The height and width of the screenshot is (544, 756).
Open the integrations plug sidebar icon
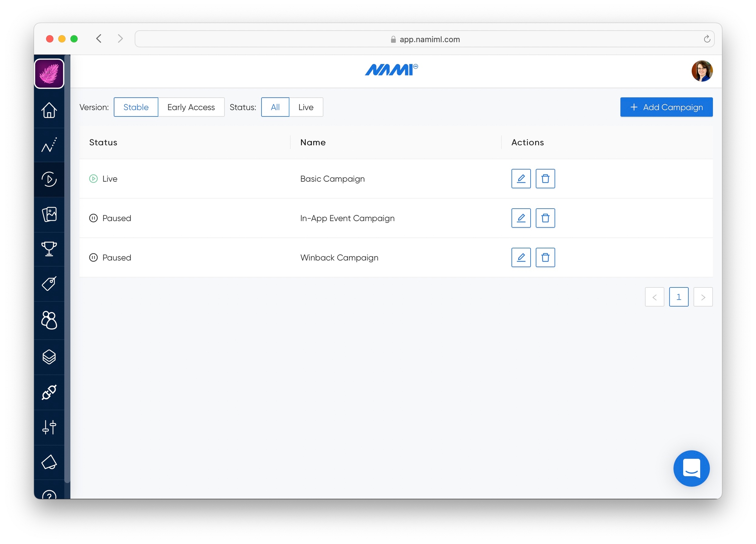pyautogui.click(x=49, y=392)
